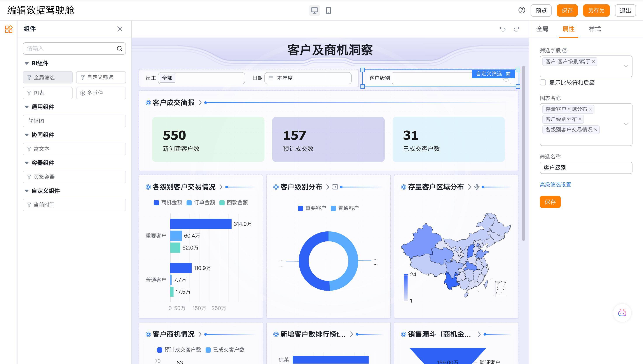The image size is (643, 364).
Task: Click search magnifier in component panel
Action: [120, 49]
